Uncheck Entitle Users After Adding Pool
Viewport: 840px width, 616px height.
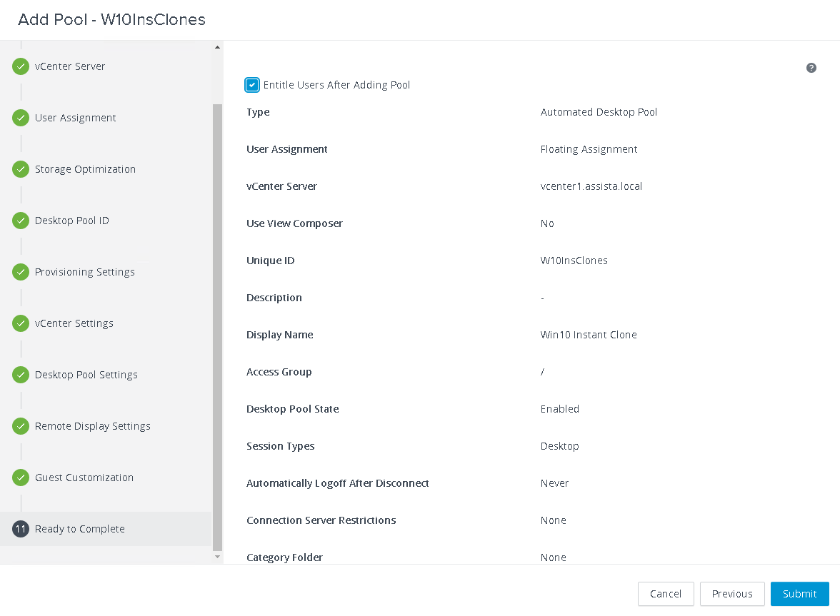pos(251,84)
